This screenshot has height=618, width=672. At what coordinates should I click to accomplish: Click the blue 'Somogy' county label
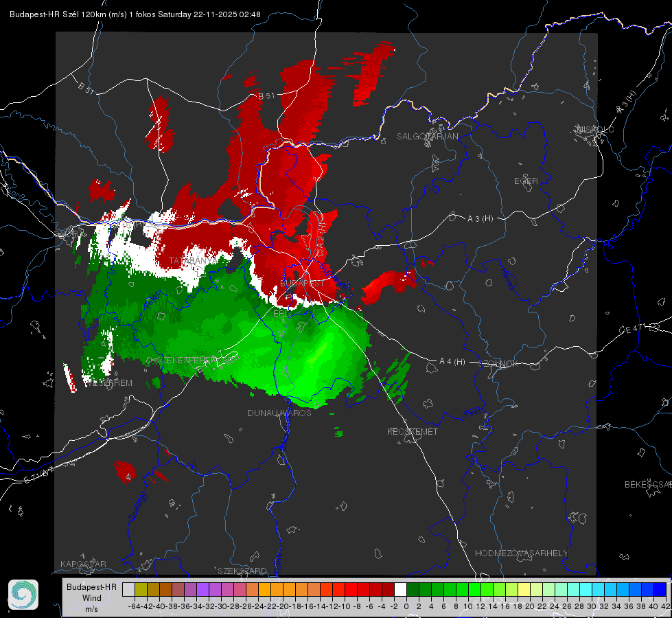[x=137, y=507]
